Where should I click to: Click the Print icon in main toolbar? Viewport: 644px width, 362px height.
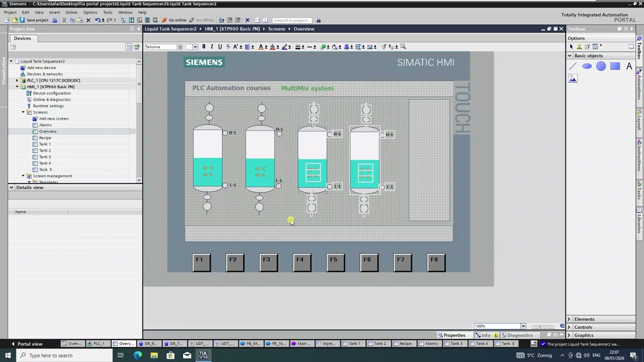[x=55, y=20]
